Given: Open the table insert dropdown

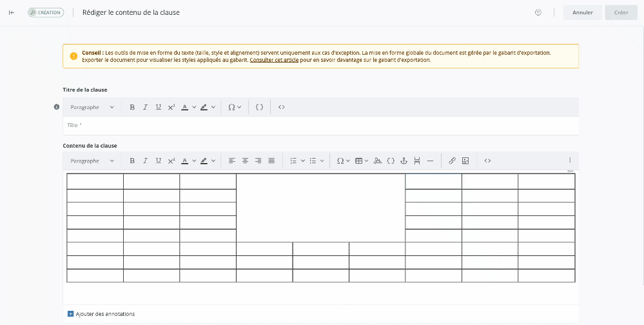Looking at the screenshot, I should point(362,161).
